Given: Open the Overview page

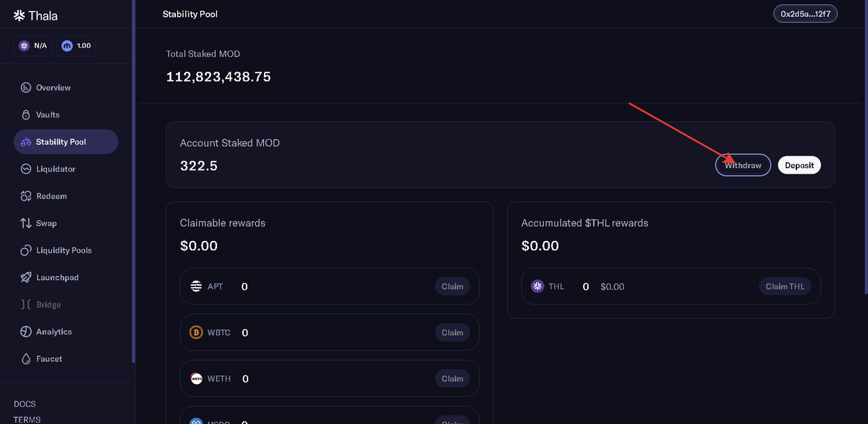Looking at the screenshot, I should pos(66,88).
